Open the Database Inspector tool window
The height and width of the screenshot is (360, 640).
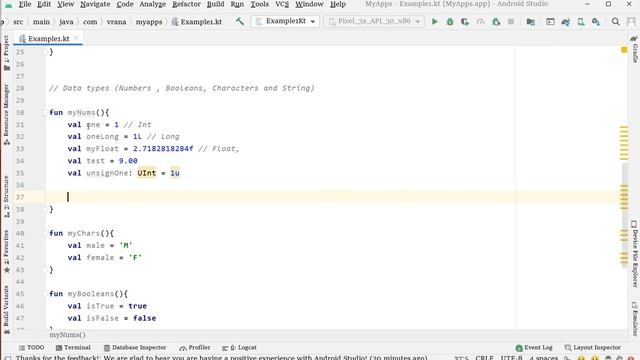pos(135,347)
